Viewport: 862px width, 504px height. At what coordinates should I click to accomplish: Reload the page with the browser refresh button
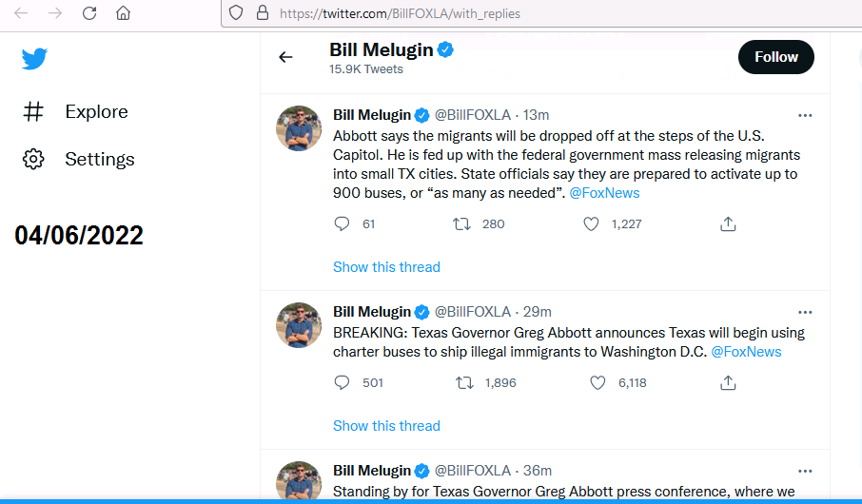(x=89, y=13)
